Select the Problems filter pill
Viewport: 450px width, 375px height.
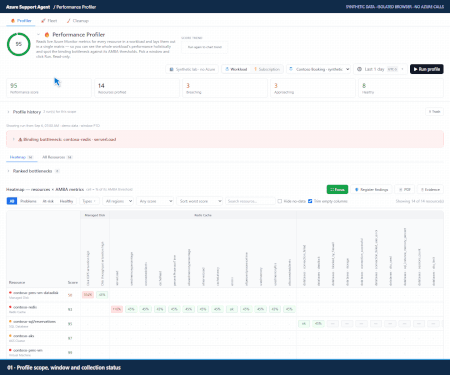tap(28, 201)
